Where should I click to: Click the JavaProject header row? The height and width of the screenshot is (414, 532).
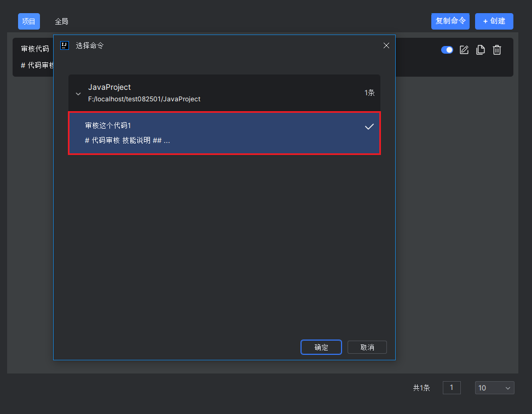[x=224, y=93]
